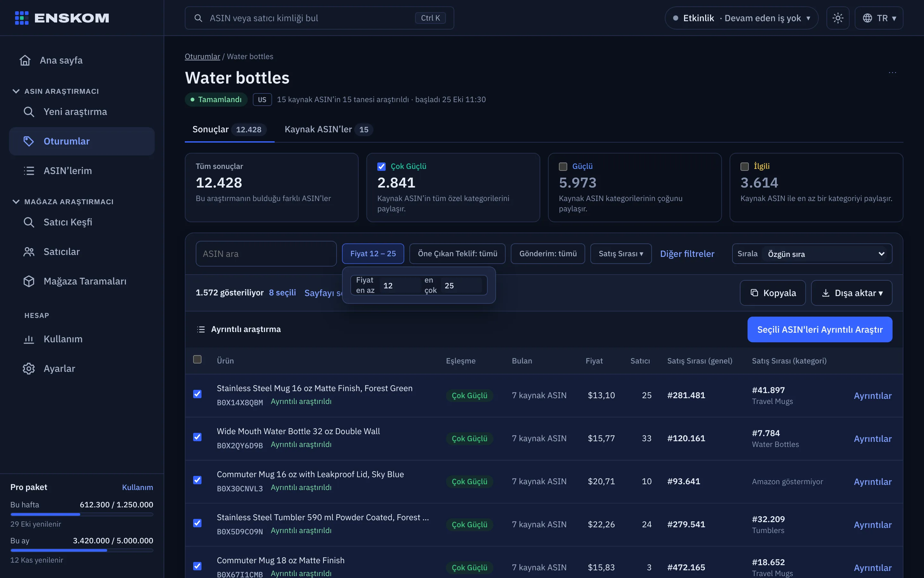Toggle the select-all checkbox in table header
The width and height of the screenshot is (924, 578).
coord(197,359)
